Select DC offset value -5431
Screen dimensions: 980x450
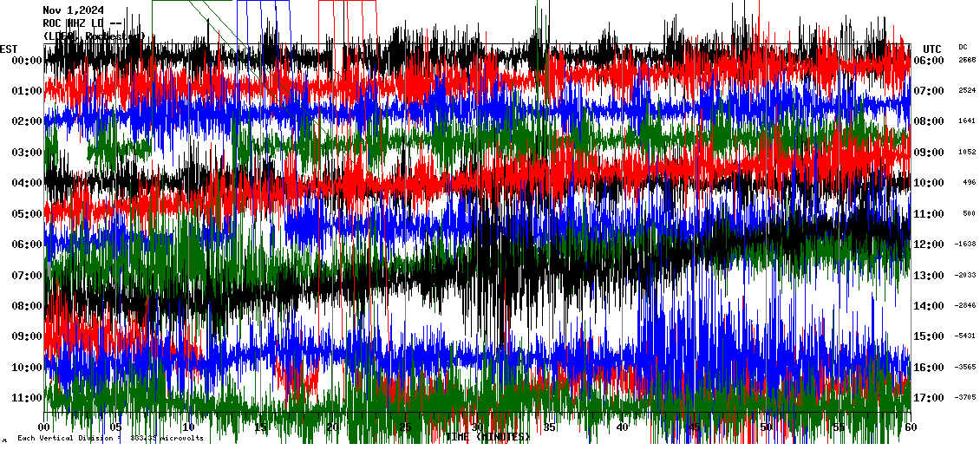click(967, 336)
